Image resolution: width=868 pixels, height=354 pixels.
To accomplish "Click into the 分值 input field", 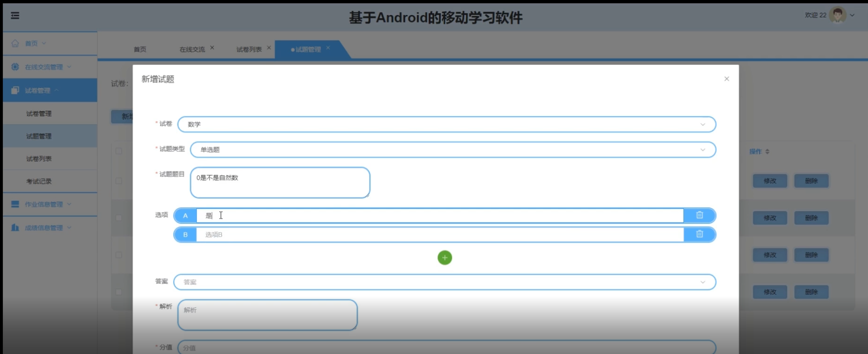I will (x=446, y=347).
